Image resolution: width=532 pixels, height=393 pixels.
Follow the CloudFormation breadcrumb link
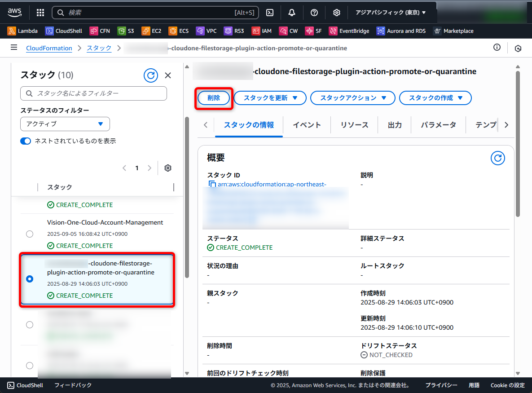[49, 48]
